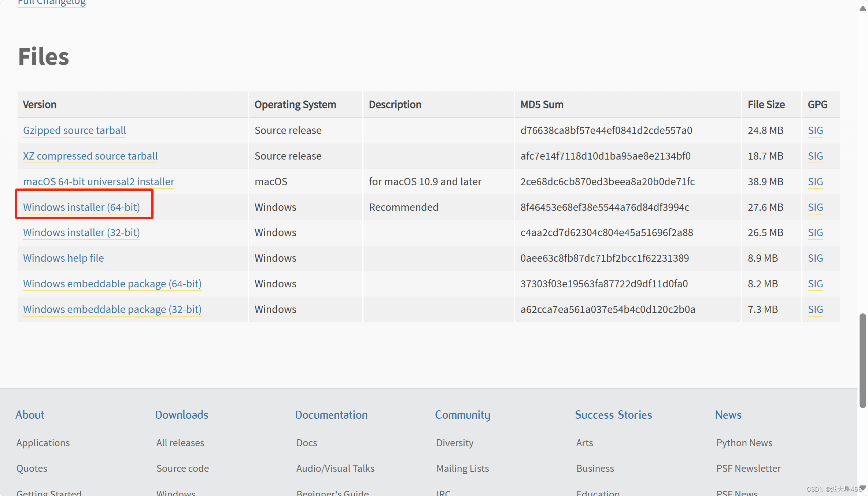Screen dimensions: 868x496
Task: Open the Downloads footer heading
Action: click(182, 415)
